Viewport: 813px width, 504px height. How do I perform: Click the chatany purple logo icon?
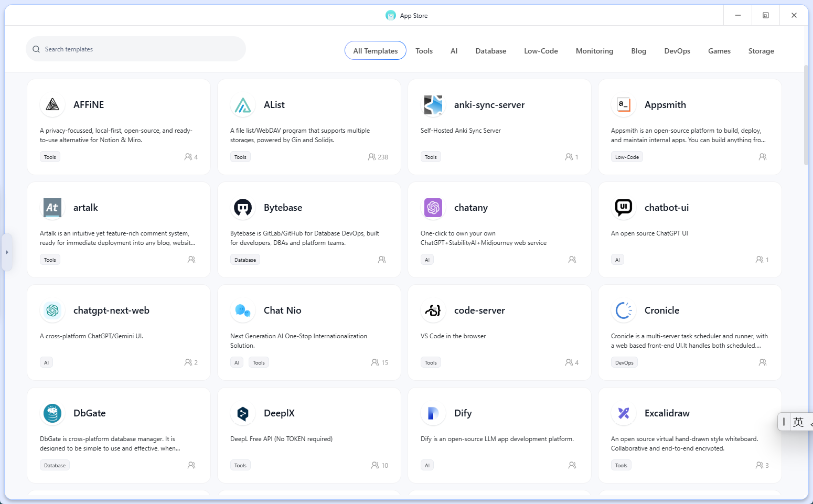click(x=433, y=208)
